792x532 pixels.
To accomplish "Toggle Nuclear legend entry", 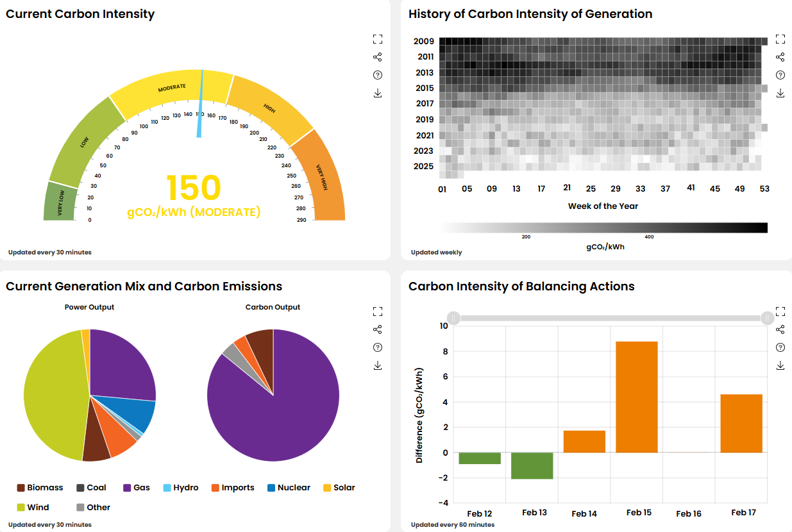I will 289,488.
